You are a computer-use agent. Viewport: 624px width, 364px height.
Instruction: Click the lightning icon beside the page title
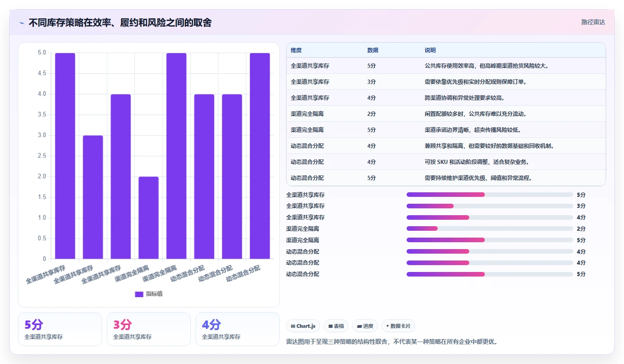click(22, 23)
